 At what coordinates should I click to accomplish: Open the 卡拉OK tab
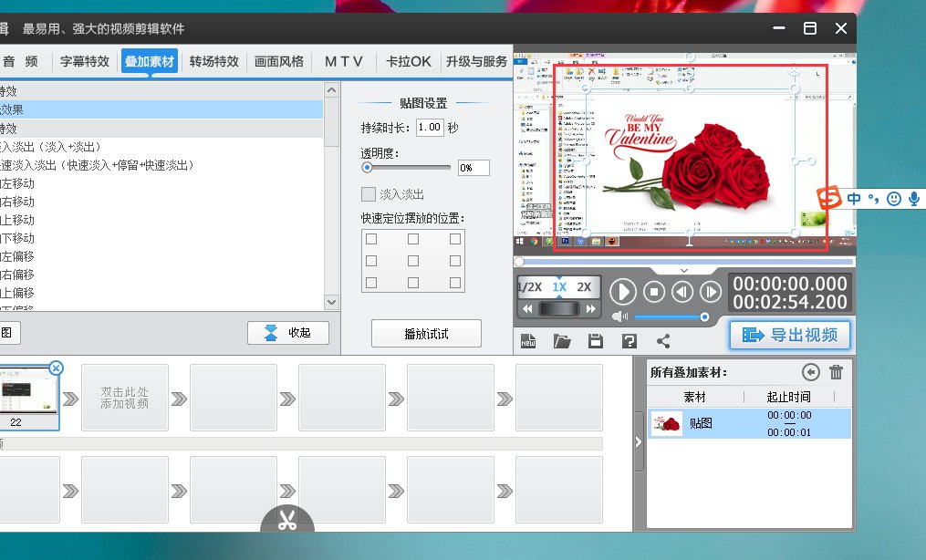pos(408,61)
